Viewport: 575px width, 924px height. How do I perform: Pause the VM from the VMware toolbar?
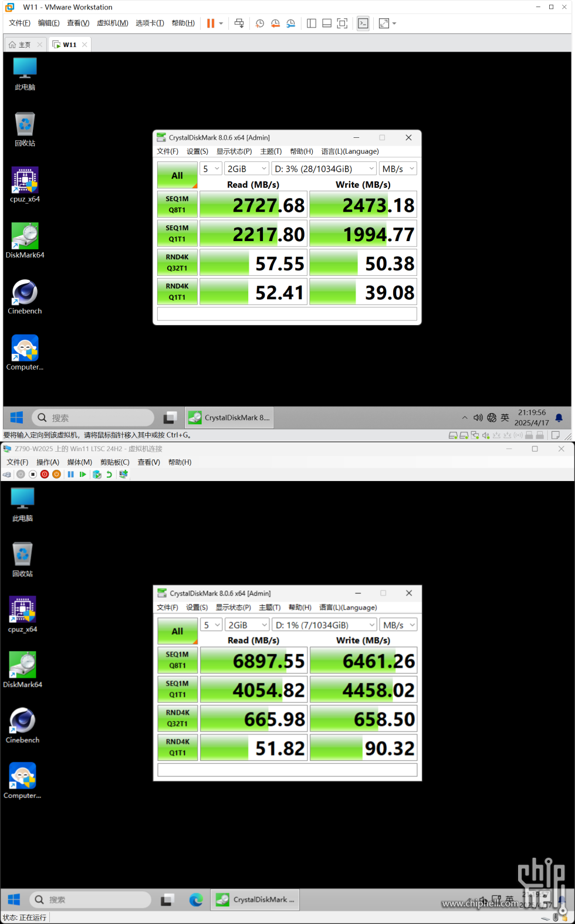pos(211,23)
